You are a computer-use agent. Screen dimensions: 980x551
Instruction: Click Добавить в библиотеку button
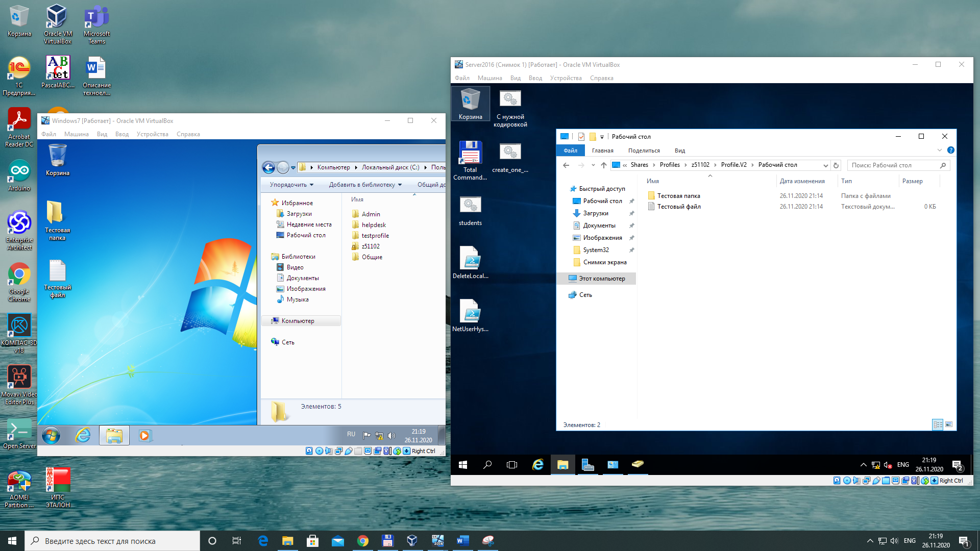[365, 185]
